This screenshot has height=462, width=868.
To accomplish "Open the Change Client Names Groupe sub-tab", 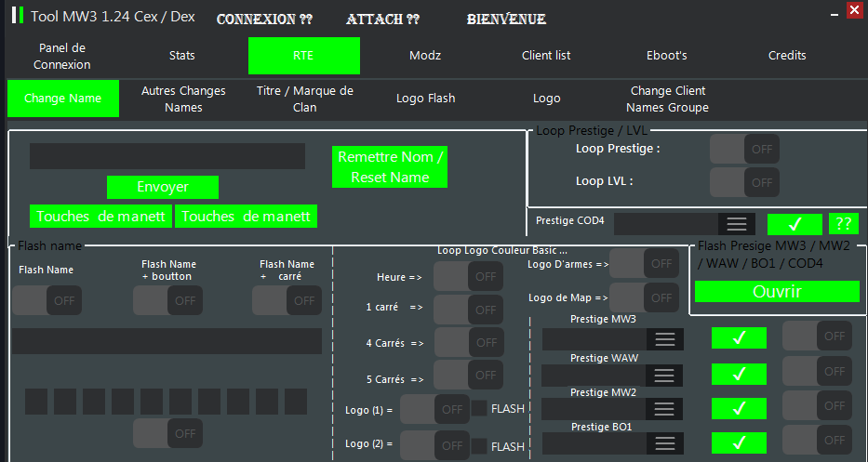I will [668, 99].
